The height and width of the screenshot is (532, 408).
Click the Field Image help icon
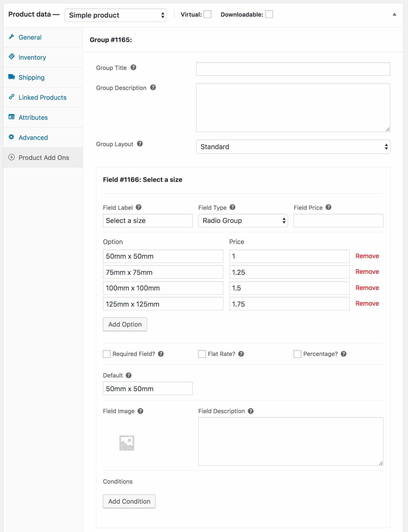click(x=140, y=411)
